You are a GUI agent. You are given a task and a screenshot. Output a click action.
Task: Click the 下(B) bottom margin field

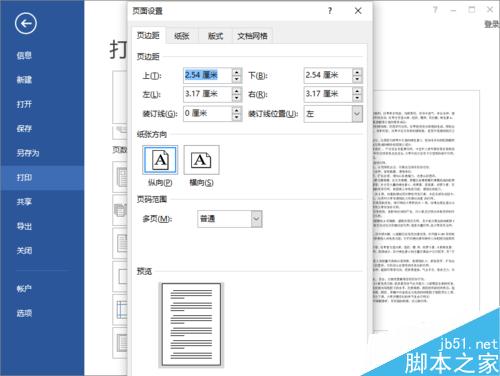(x=328, y=75)
